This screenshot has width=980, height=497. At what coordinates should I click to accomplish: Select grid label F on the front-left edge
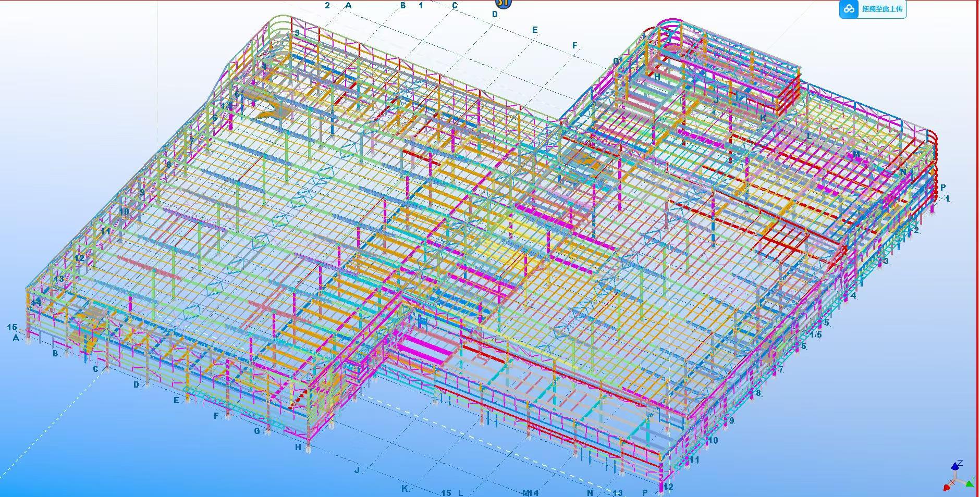point(216,416)
